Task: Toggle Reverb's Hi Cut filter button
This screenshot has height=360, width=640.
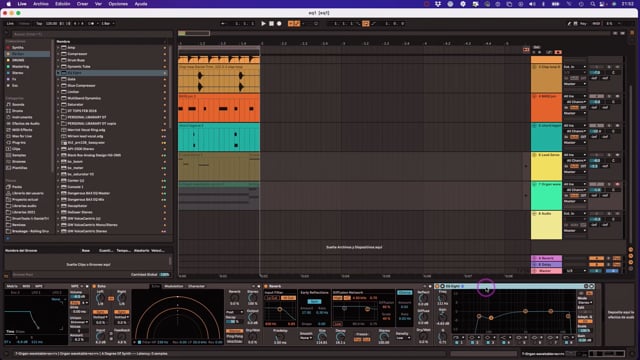Action: [x=288, y=298]
